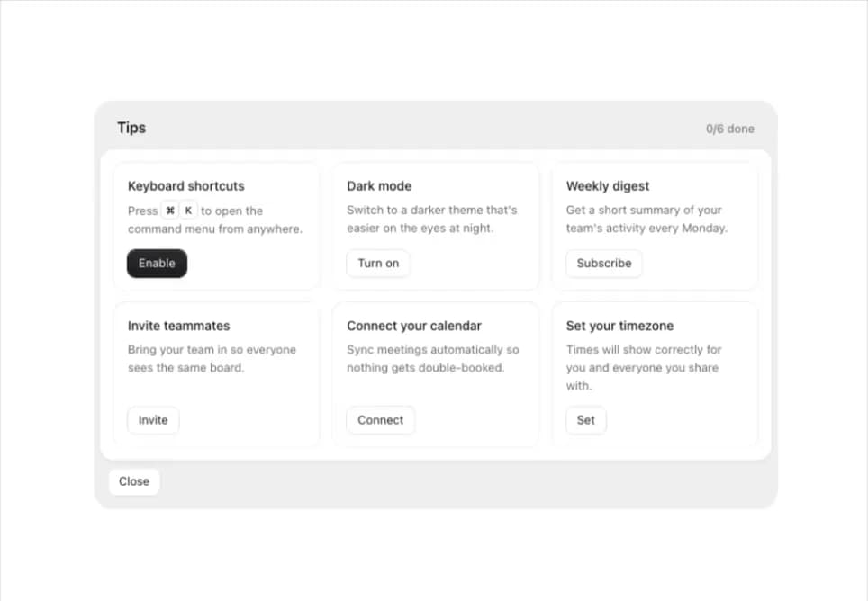
Task: Click the Weekly digest card heading
Action: [608, 186]
